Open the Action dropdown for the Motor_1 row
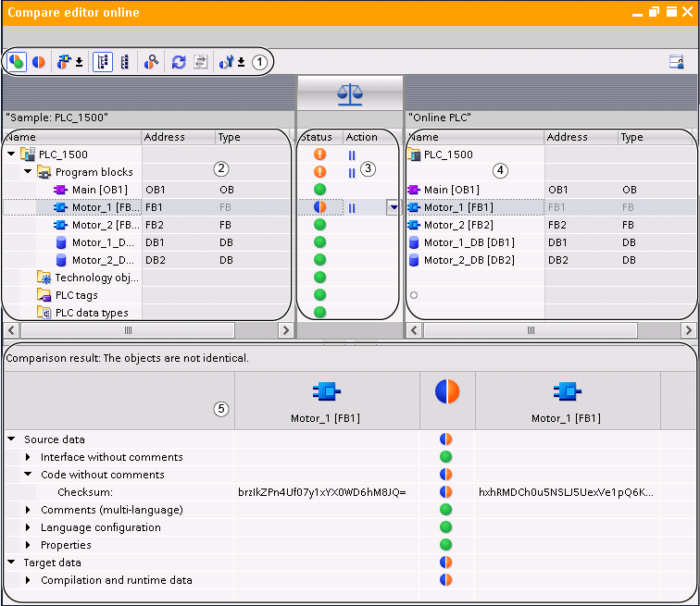This screenshot has height=606, width=700. click(394, 208)
